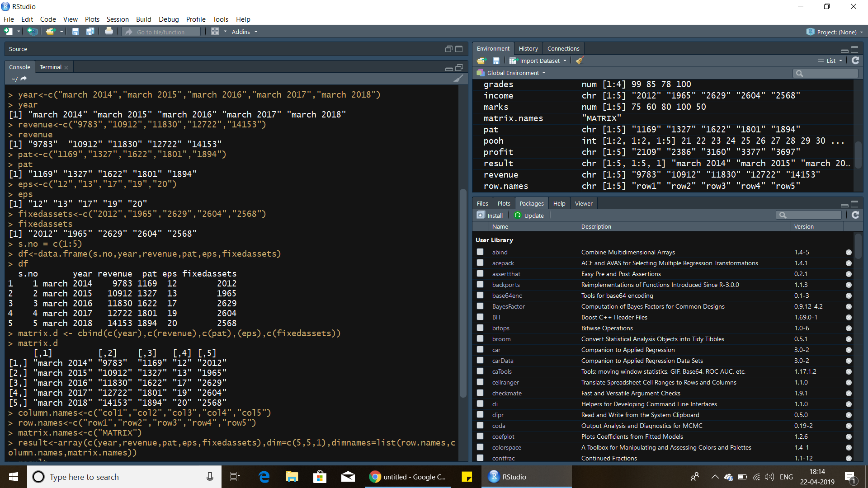Click the save all documents icon
This screenshot has height=488, width=868.
[90, 32]
